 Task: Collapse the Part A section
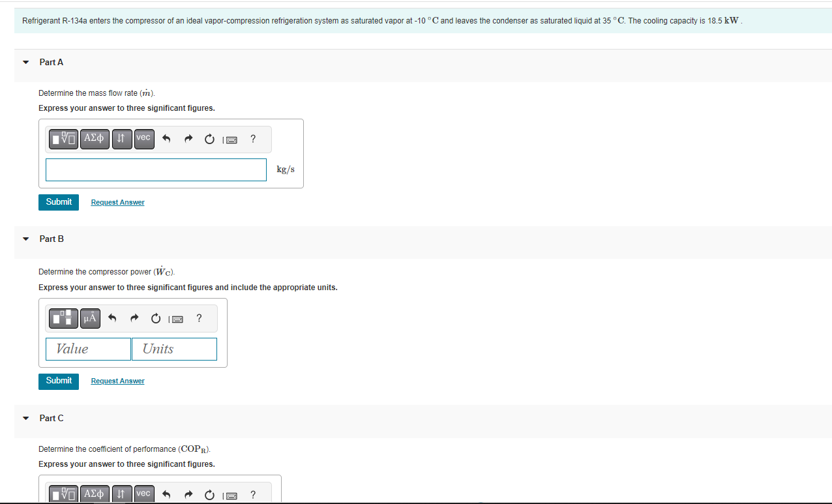pyautogui.click(x=26, y=63)
